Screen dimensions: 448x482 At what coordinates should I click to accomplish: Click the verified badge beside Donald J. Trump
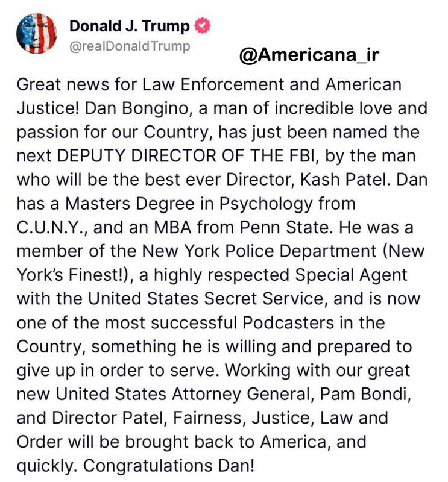click(x=204, y=26)
